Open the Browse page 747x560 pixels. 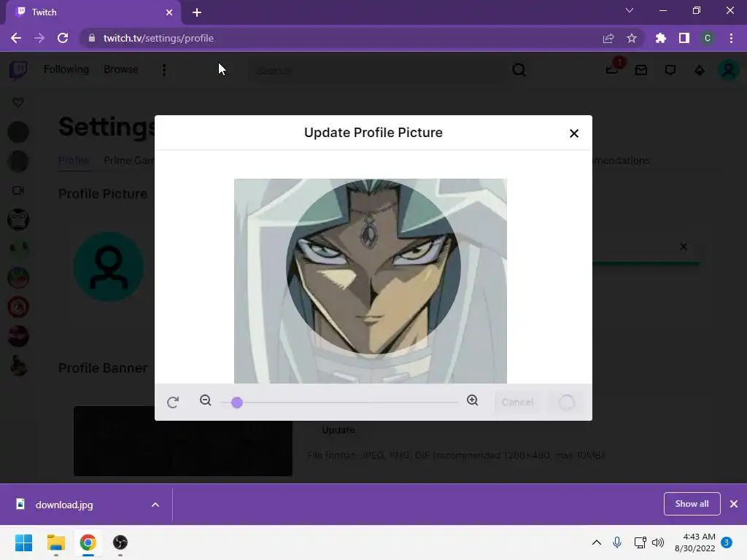(121, 69)
